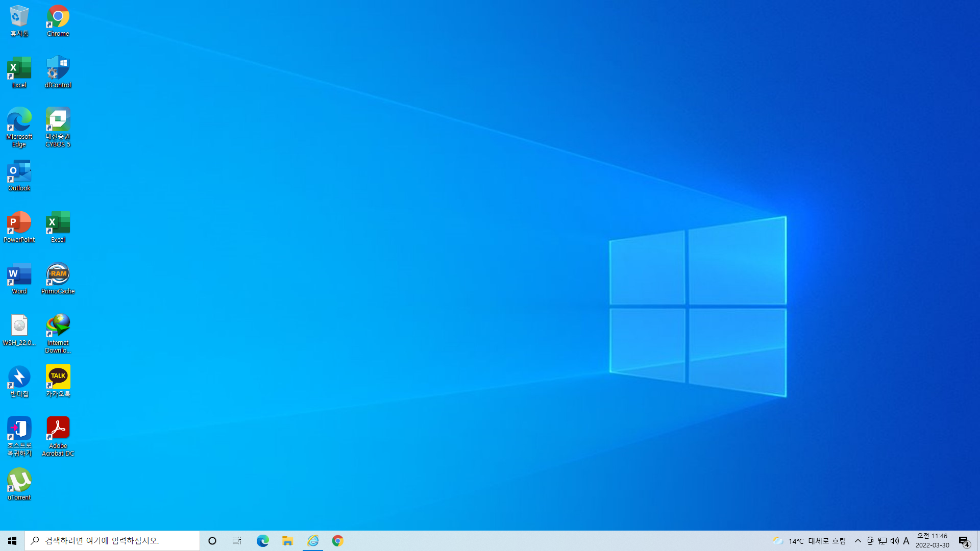Screen dimensions: 980x551
Task: Select the Internet Download Manager shortcut
Action: pyautogui.click(x=58, y=334)
